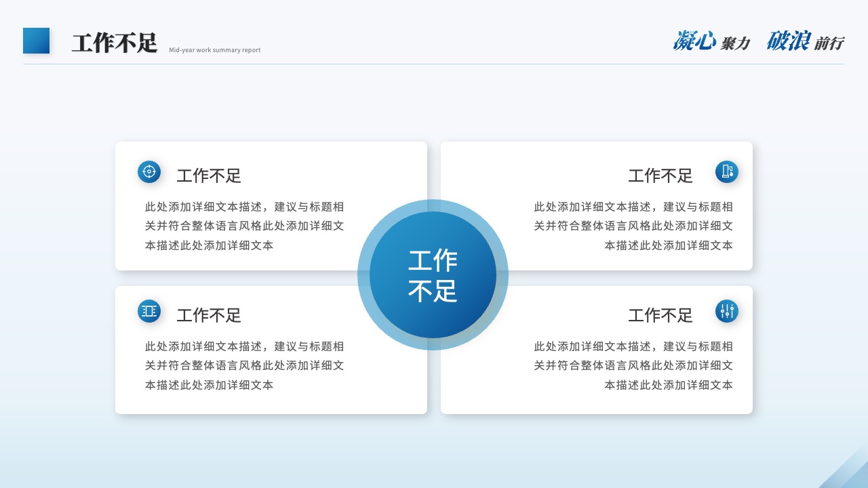
Task: Click description paragraph in the film strip card
Action: pyautogui.click(x=245, y=366)
